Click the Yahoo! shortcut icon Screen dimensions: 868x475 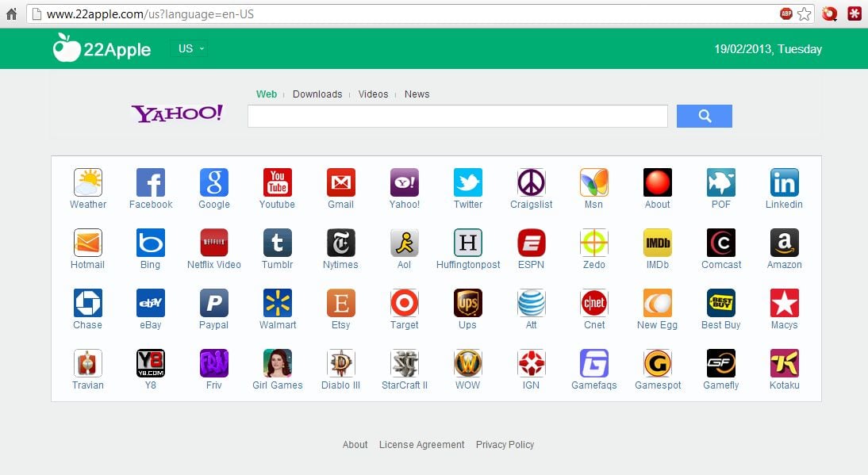click(404, 182)
